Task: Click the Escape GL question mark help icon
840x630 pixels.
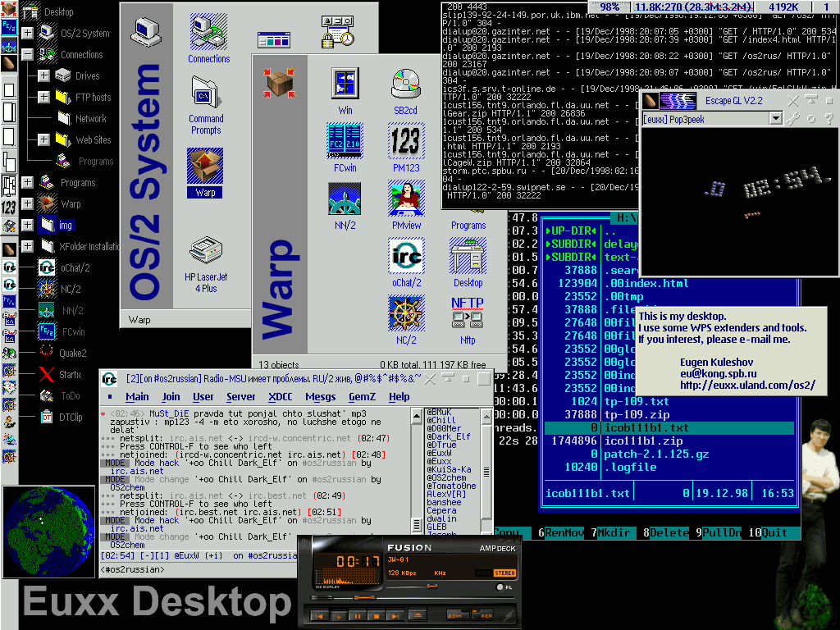Action: coord(829,119)
